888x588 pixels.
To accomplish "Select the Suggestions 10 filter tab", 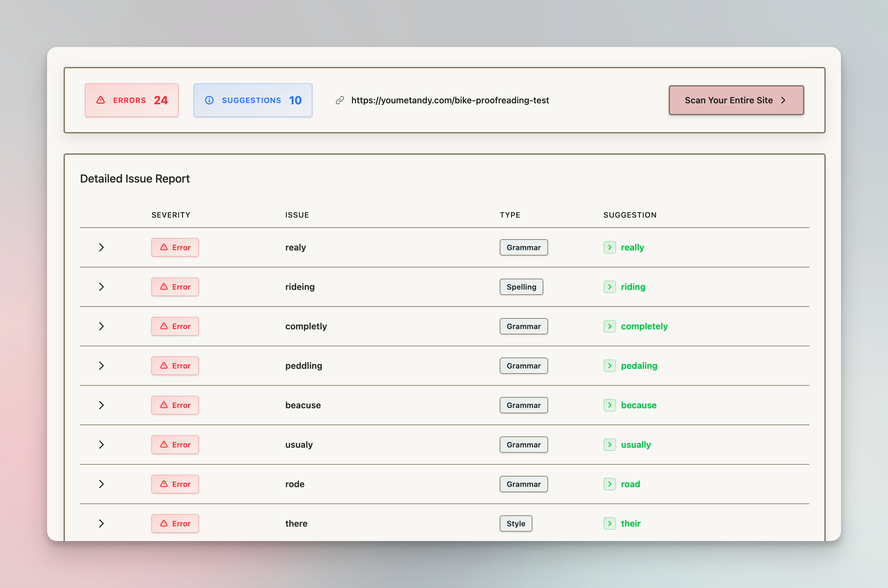I will [253, 100].
